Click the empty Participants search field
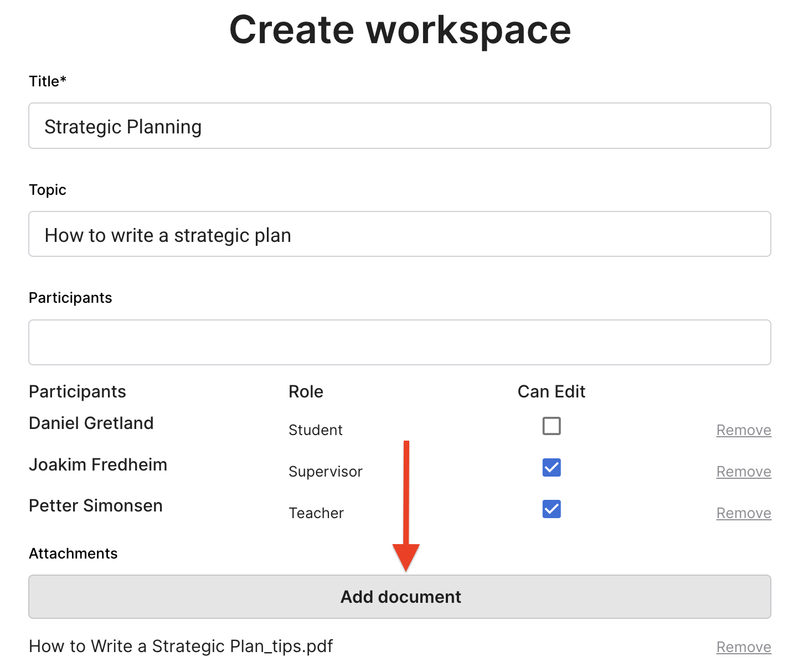This screenshot has height=672, width=793. pyautogui.click(x=399, y=342)
